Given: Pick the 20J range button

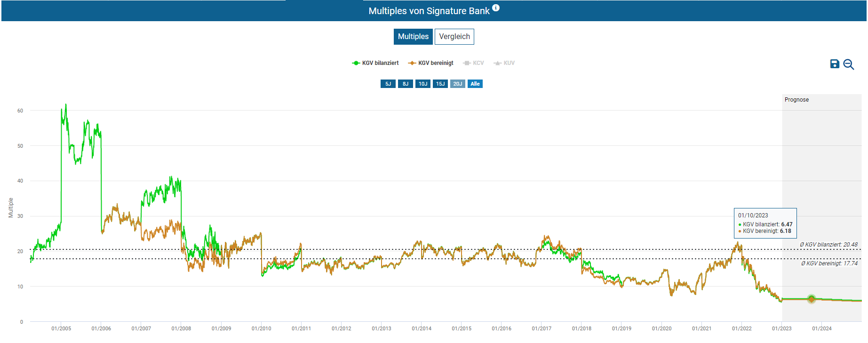Looking at the screenshot, I should pos(458,84).
